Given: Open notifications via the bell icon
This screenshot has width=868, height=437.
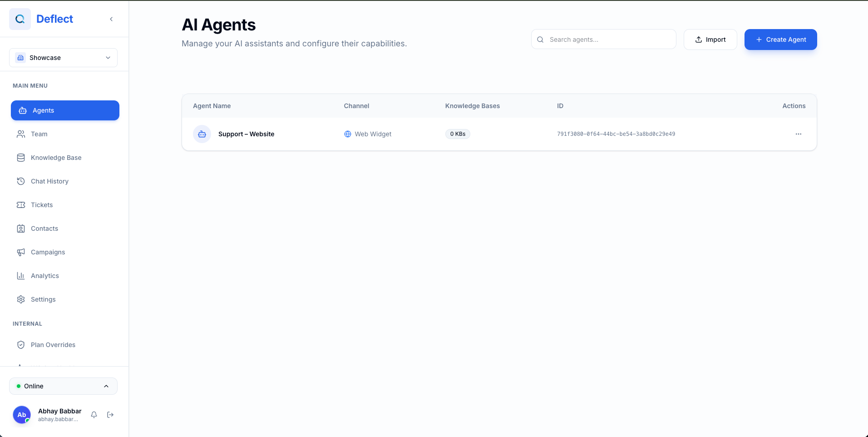Looking at the screenshot, I should pos(94,415).
